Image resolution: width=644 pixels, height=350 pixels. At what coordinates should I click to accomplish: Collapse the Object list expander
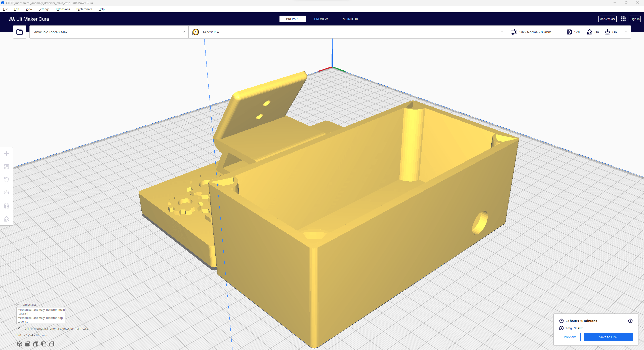(x=18, y=304)
